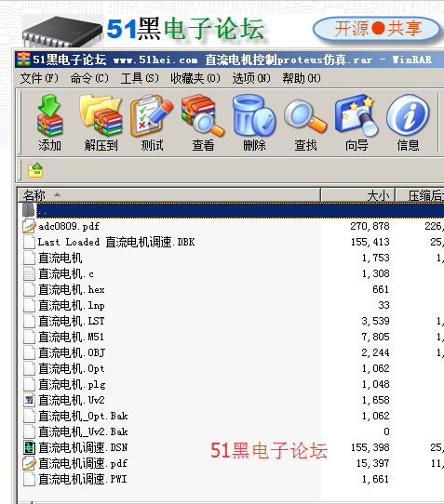Screen dimensions: 444x504
Task: Select 'Last Loaded 直流电机调速.DBK' file
Action: (116, 242)
